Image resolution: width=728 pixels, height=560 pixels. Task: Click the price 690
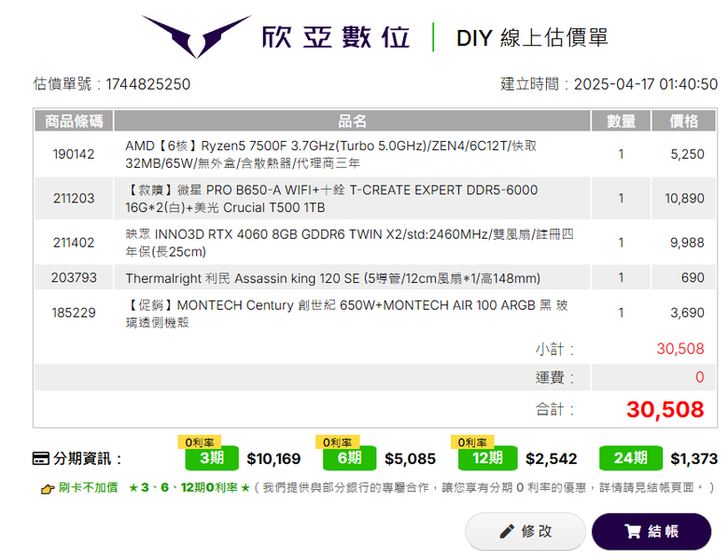[693, 278]
